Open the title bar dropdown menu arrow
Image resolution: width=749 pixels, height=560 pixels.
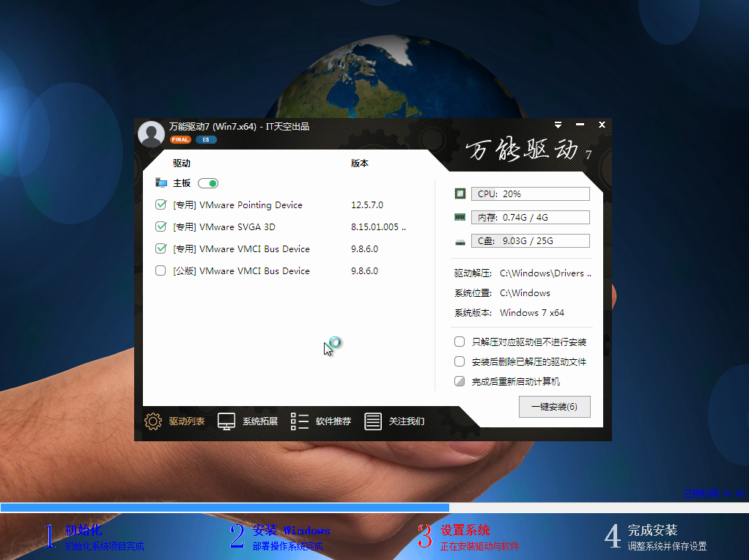558,125
